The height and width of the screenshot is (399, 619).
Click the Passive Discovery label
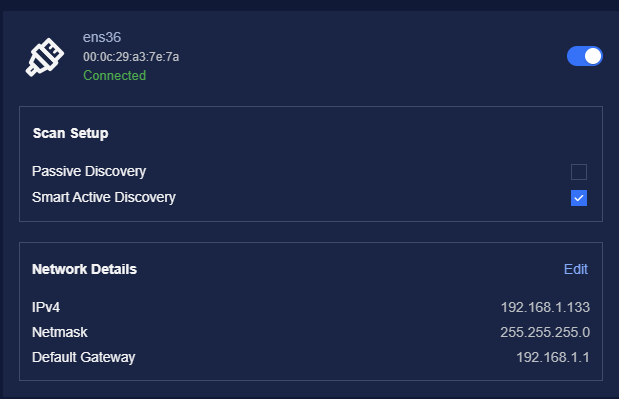89,171
